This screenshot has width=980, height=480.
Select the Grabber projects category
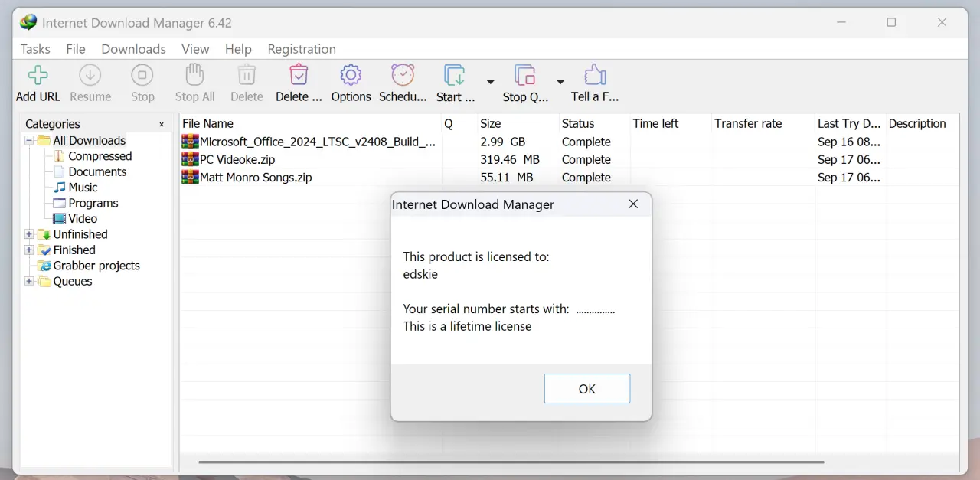pos(96,266)
